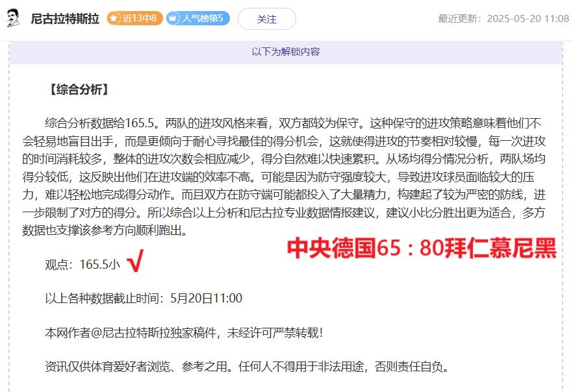Select the paragraph line starting 综合分析数据给165.5
This screenshot has width=573, height=392.
pos(293,123)
